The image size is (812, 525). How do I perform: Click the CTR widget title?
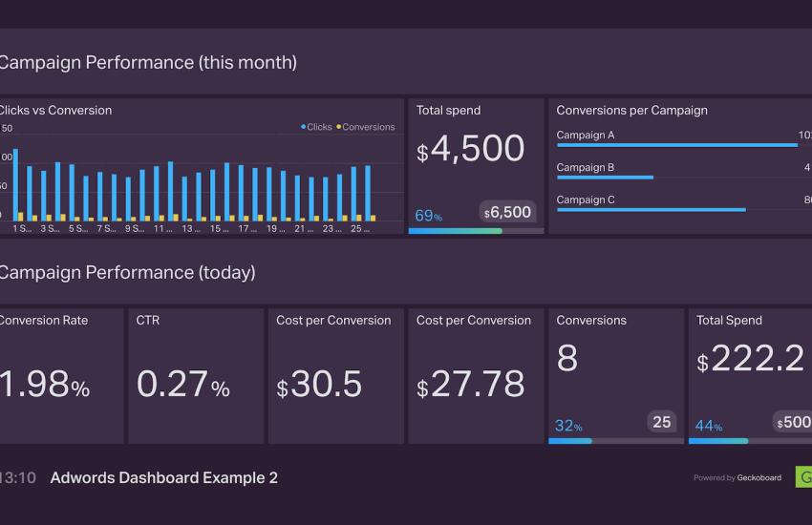(x=147, y=320)
